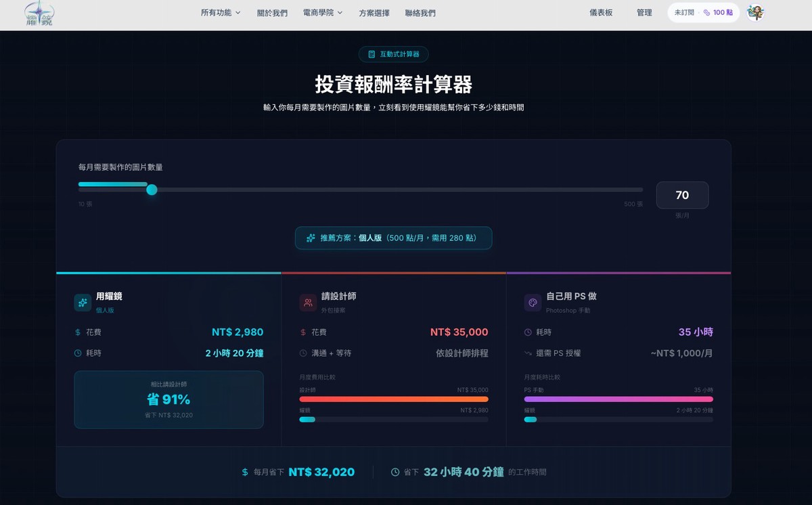
Task: Open the user avatar profile menu
Action: pos(755,13)
